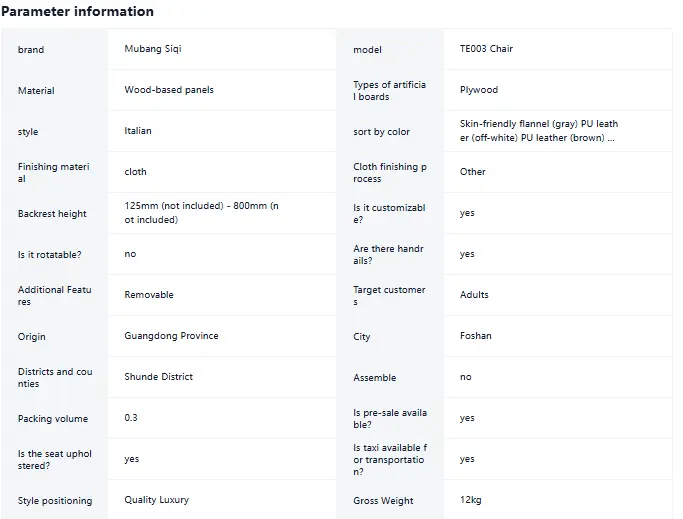The image size is (683, 519).
Task: Select the Plywood board type value
Action: [479, 89]
